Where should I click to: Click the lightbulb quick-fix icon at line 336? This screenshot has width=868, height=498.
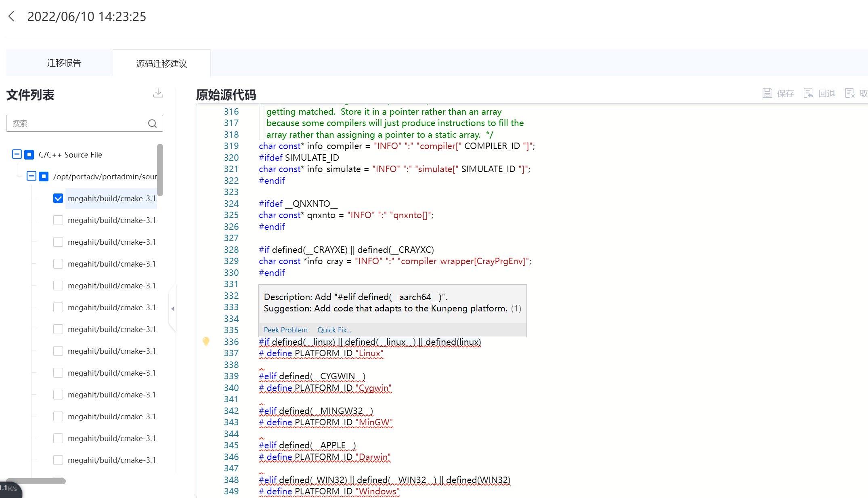tap(206, 342)
